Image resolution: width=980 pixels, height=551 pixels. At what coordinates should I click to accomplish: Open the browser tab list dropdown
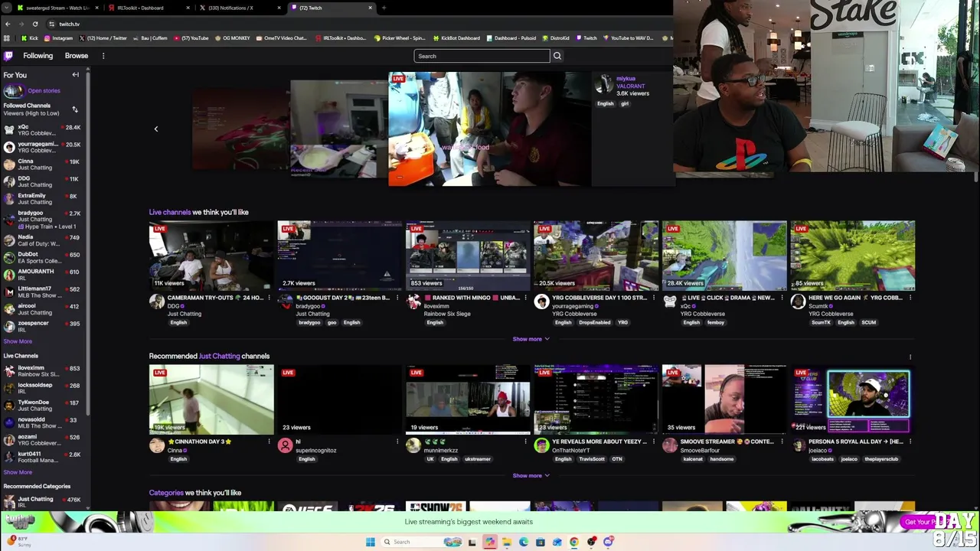(7, 8)
